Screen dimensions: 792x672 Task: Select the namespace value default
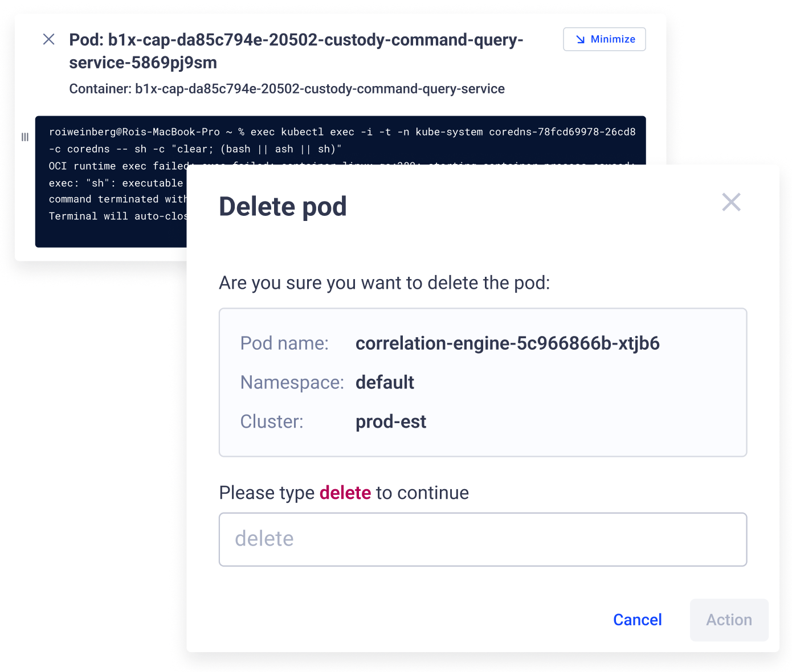pyautogui.click(x=385, y=382)
